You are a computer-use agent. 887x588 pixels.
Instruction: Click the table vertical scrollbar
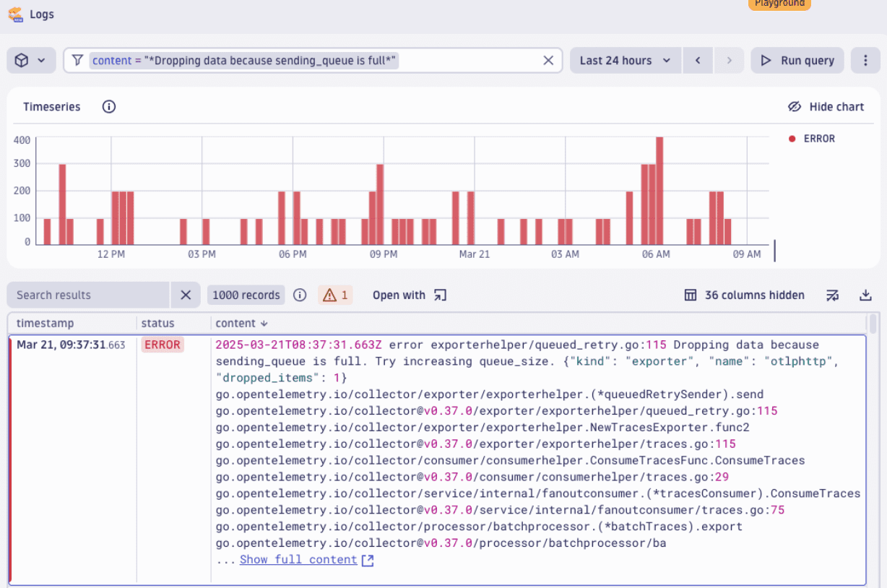coord(873,323)
